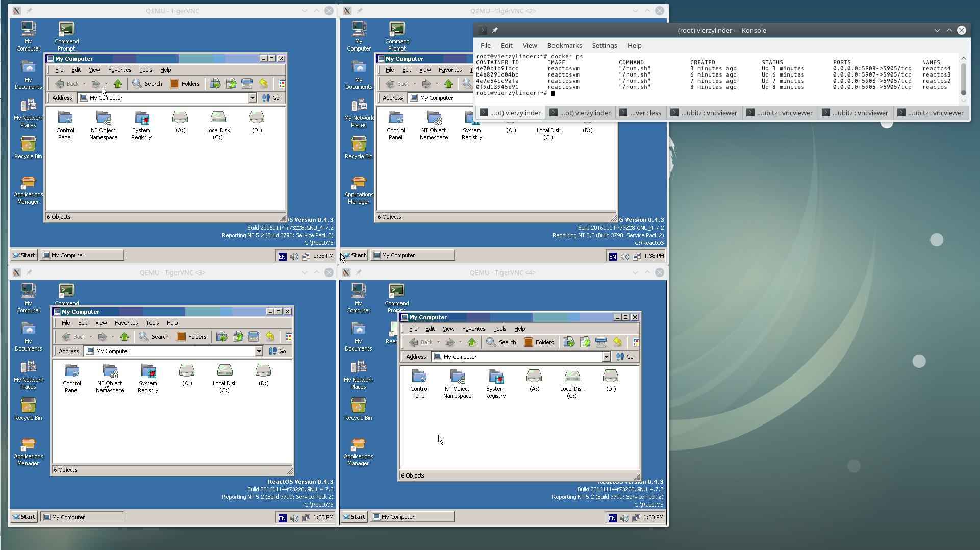Open Command Prompt icon on second VNC desktop
Image resolution: width=980 pixels, height=550 pixels.
click(x=397, y=37)
